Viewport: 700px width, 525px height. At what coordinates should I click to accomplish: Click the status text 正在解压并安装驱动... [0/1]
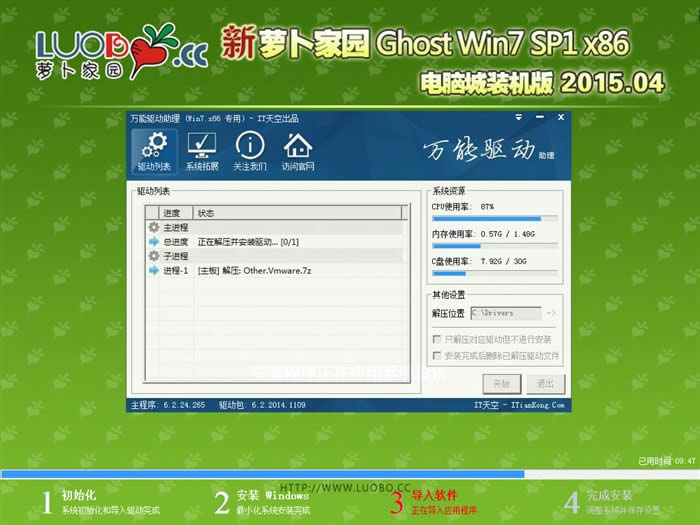pyautogui.click(x=248, y=242)
